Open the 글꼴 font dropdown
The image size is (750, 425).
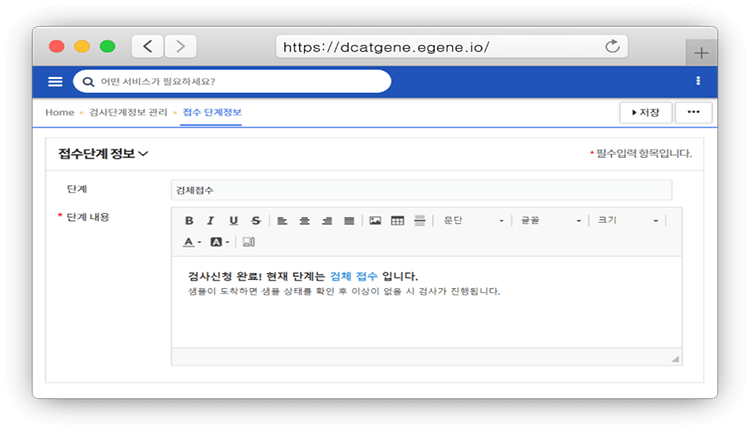(548, 221)
